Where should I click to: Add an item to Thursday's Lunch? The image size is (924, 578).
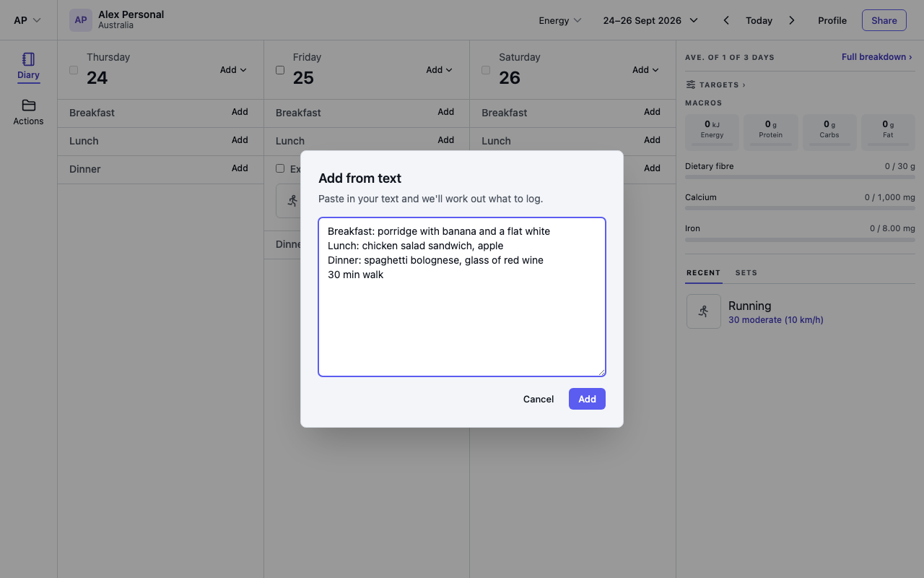(240, 140)
